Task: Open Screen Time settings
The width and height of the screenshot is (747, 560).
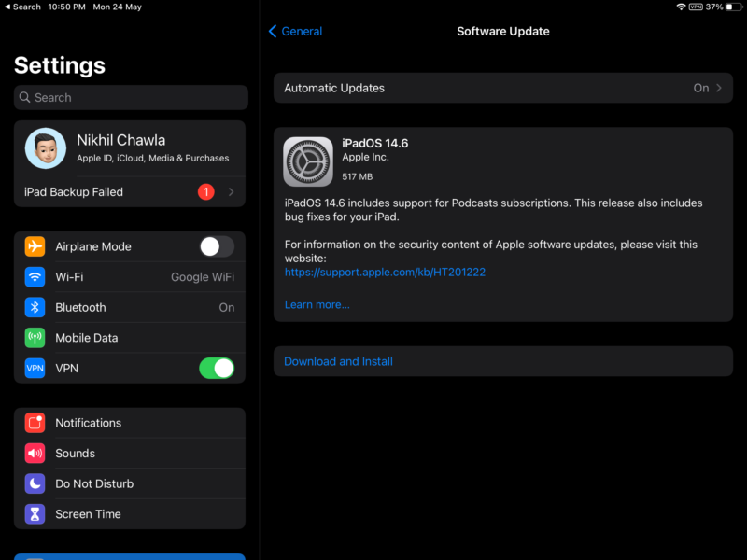Action: click(x=130, y=514)
